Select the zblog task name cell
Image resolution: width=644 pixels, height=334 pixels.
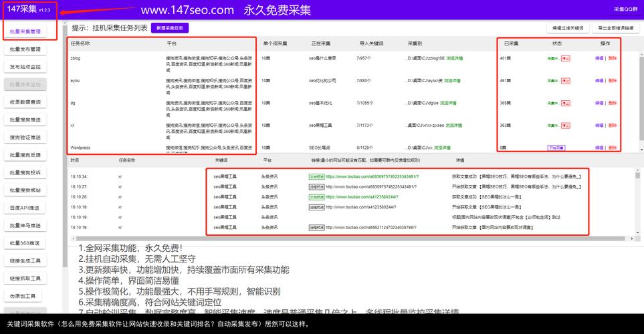click(x=76, y=58)
